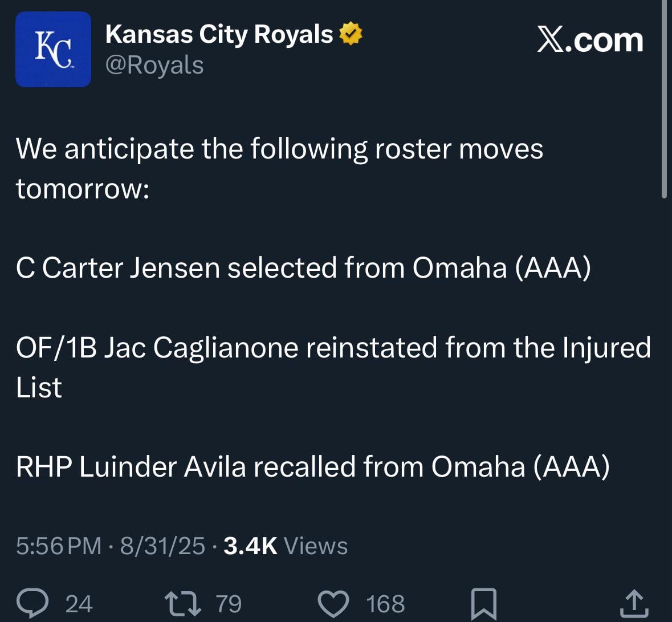Click the Carter Jensen roster move line
The image size is (672, 622).
[303, 268]
